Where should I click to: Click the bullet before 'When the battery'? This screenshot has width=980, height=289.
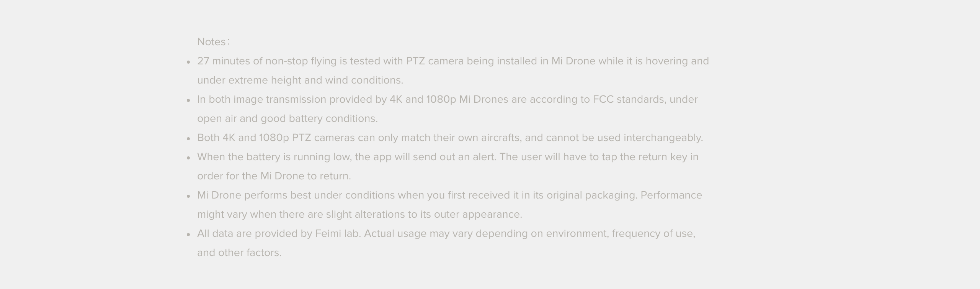188,158
